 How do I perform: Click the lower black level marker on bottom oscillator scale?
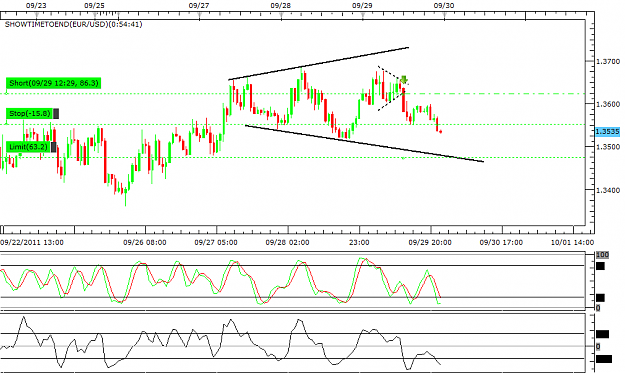click(604, 359)
